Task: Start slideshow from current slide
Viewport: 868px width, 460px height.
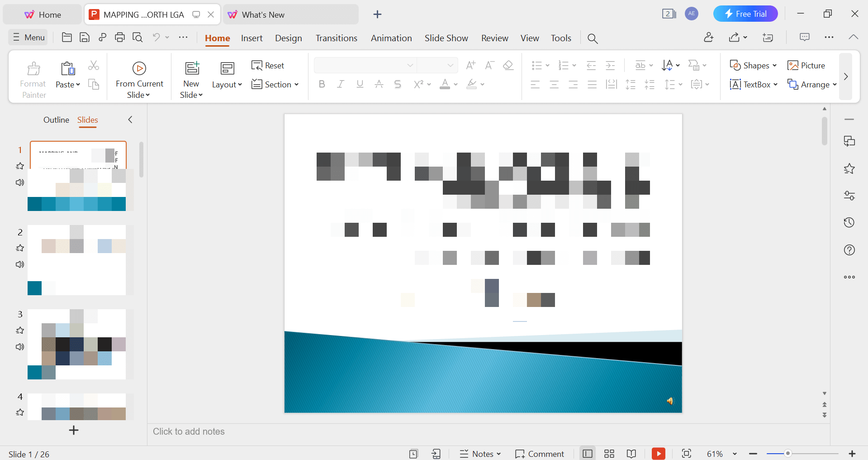Action: point(139,77)
